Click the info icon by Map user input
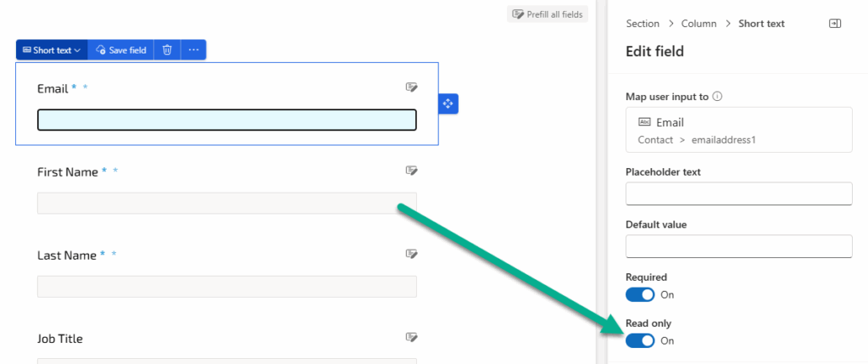Screen dimensions: 868x364 click(717, 97)
